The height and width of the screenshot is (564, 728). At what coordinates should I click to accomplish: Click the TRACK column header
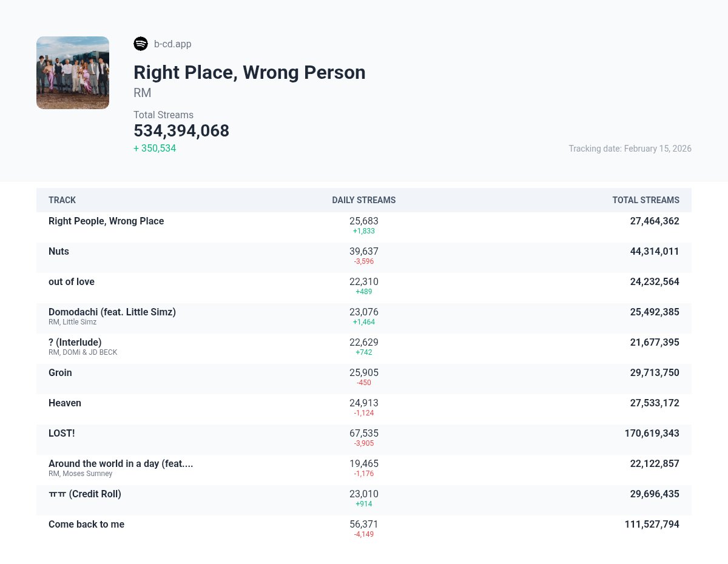coord(62,200)
